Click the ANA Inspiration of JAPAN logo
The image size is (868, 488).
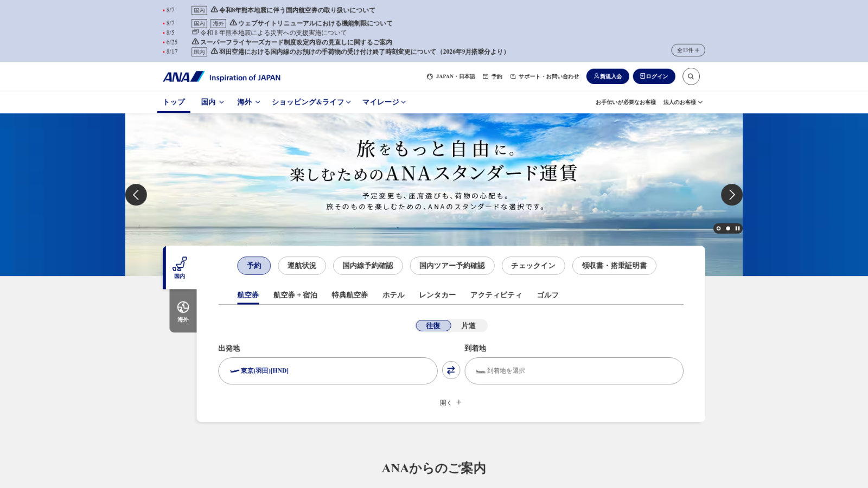point(222,77)
